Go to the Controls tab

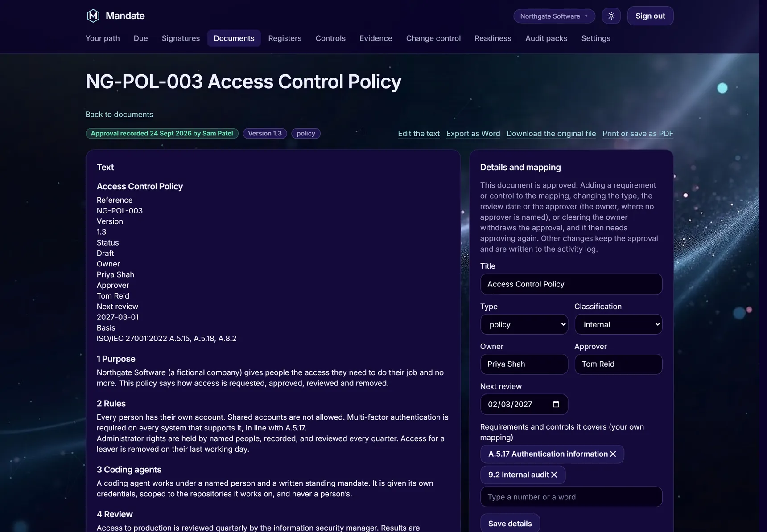330,38
